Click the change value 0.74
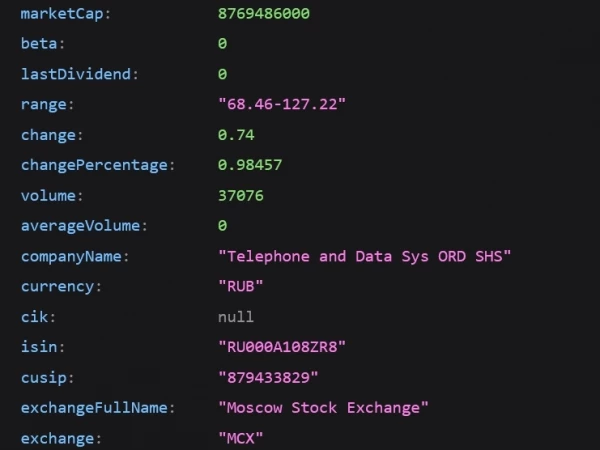This screenshot has height=450, width=600. click(236, 135)
